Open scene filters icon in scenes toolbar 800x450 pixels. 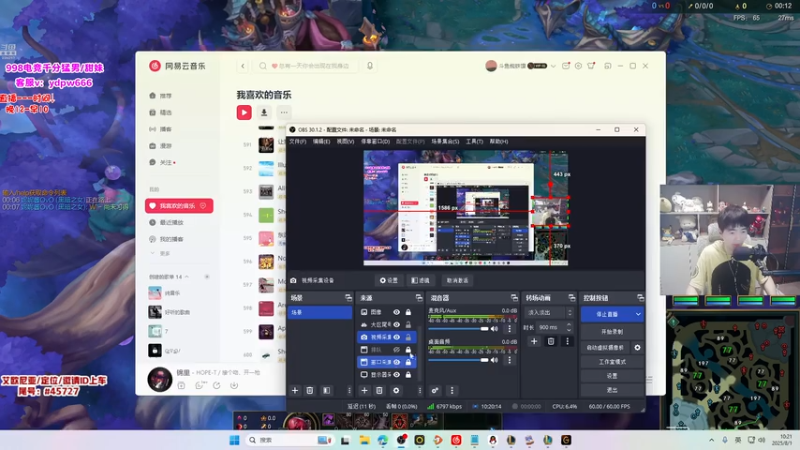tap(327, 390)
